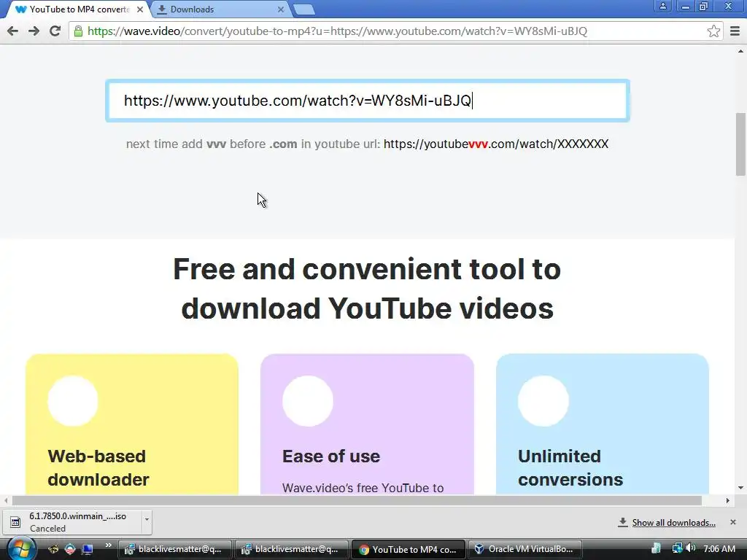Click the vertical scrollbar up arrow
This screenshot has height=560, width=747.
740,50
